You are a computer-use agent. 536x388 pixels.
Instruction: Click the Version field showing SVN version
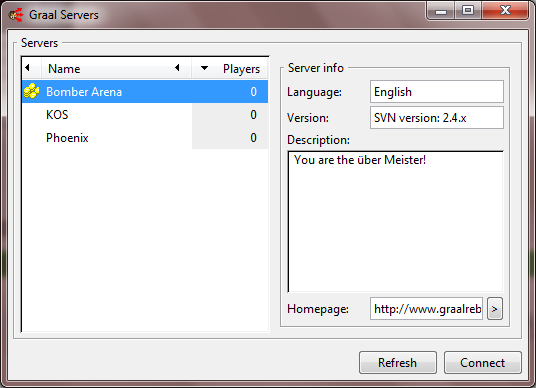[437, 118]
